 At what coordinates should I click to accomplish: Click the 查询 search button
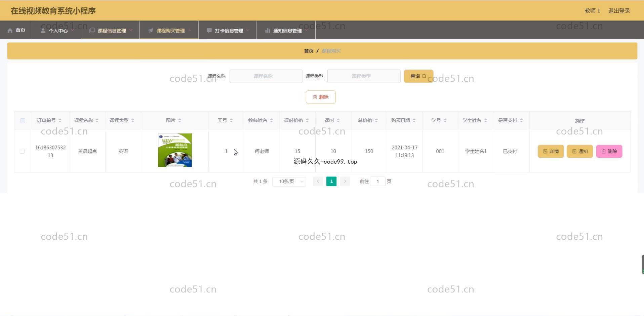[x=418, y=76]
